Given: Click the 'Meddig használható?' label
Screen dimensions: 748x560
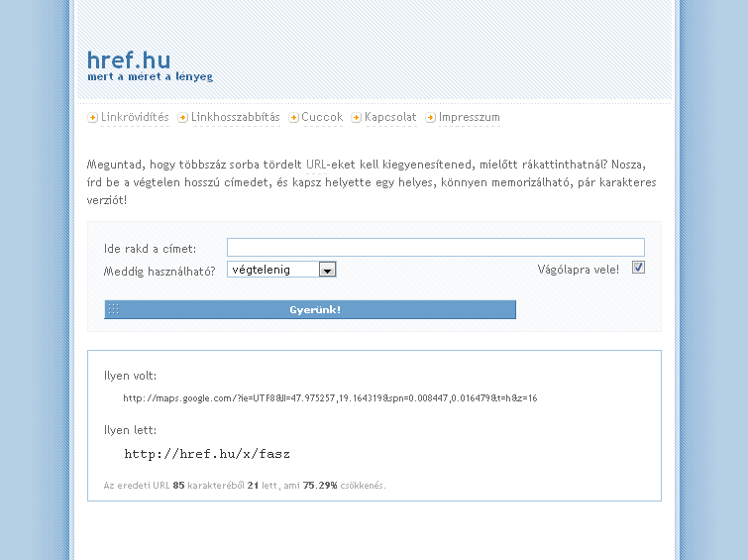Looking at the screenshot, I should (x=160, y=272).
